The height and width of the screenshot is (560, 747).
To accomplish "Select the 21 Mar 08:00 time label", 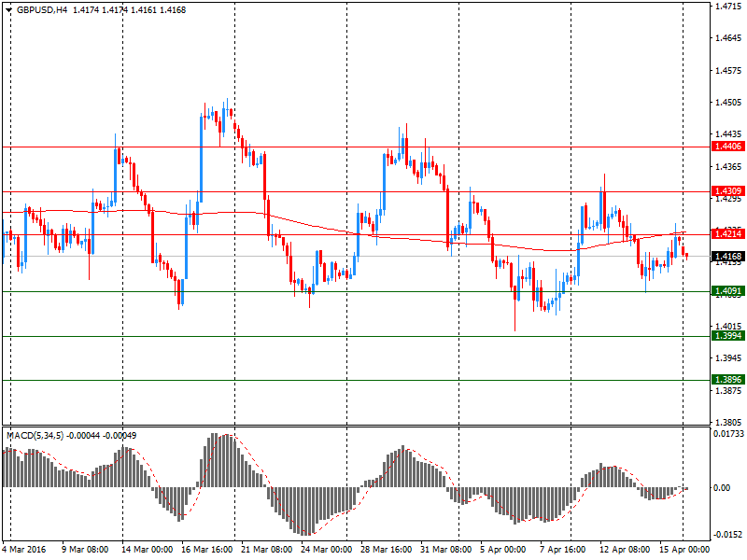I will click(267, 550).
